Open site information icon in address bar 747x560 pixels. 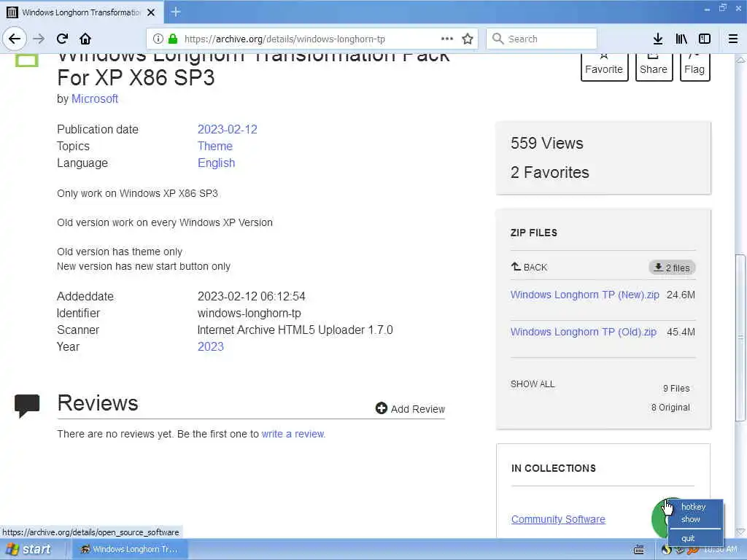click(158, 39)
